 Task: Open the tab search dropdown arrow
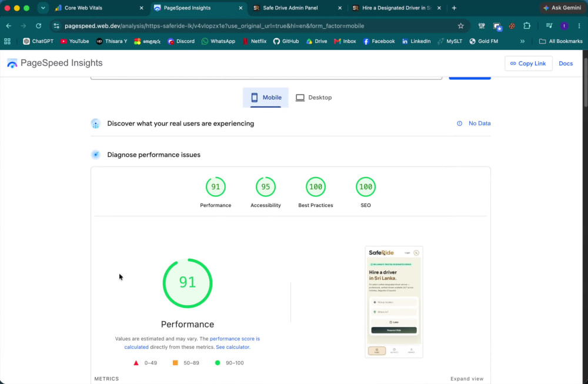(43, 8)
